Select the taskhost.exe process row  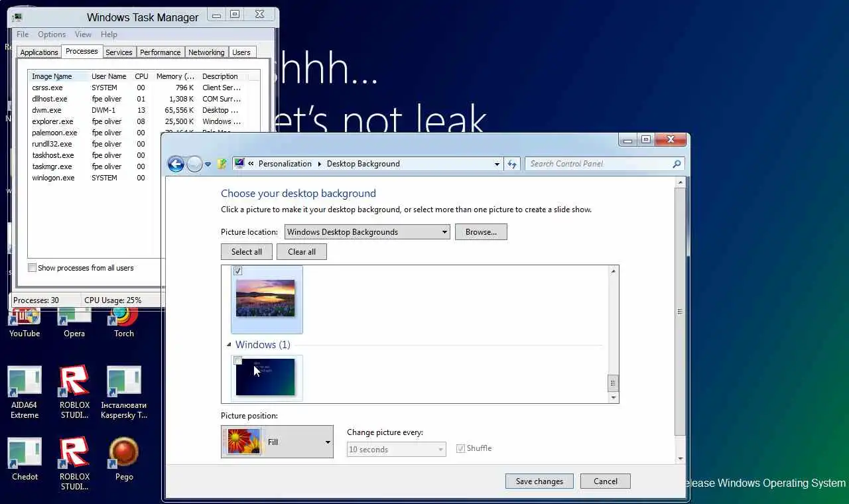95,155
